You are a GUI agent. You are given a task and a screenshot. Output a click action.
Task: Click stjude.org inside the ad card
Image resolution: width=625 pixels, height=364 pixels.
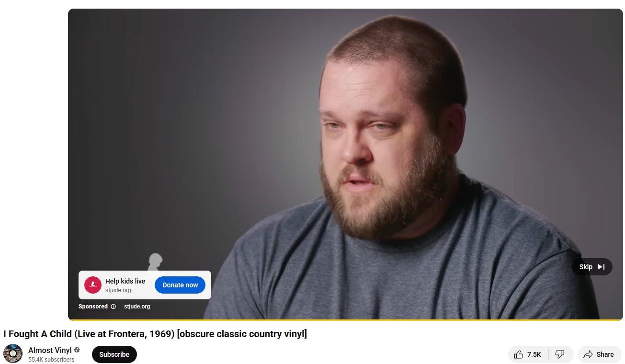118,290
